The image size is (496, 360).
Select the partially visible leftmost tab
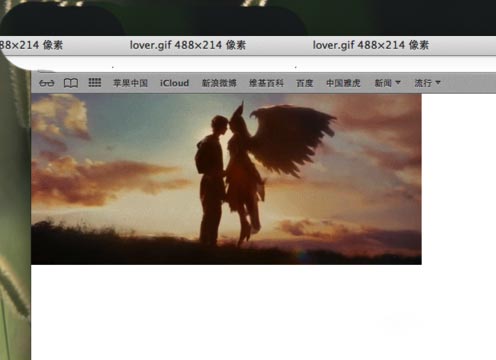[x=31, y=45]
